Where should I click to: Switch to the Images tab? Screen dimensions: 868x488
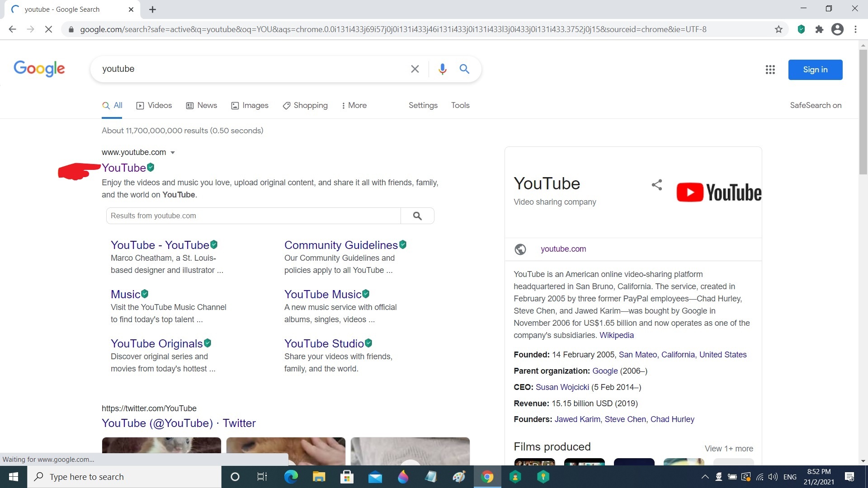250,105
